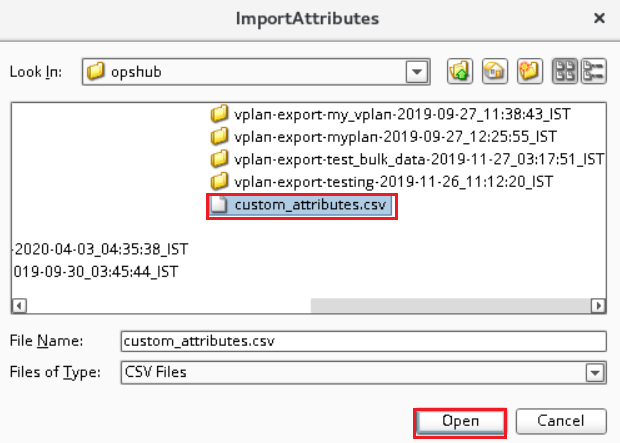Screen dimensions: 620x443
Task: Expand the Look In dropdown
Action: pyautogui.click(x=415, y=72)
